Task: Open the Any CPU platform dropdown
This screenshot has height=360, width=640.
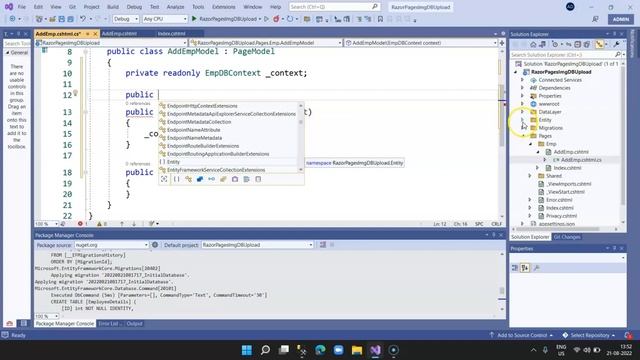Action: 165,19
